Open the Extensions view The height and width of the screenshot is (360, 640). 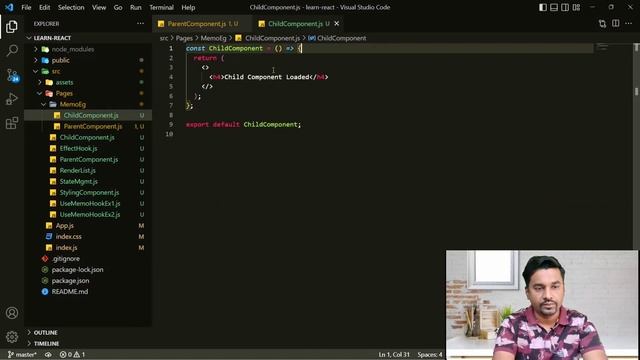(x=12, y=123)
